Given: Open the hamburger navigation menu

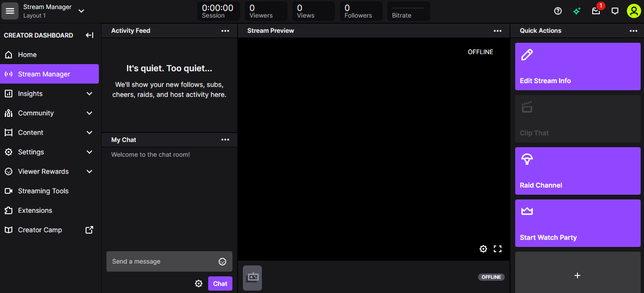Looking at the screenshot, I should [10, 11].
